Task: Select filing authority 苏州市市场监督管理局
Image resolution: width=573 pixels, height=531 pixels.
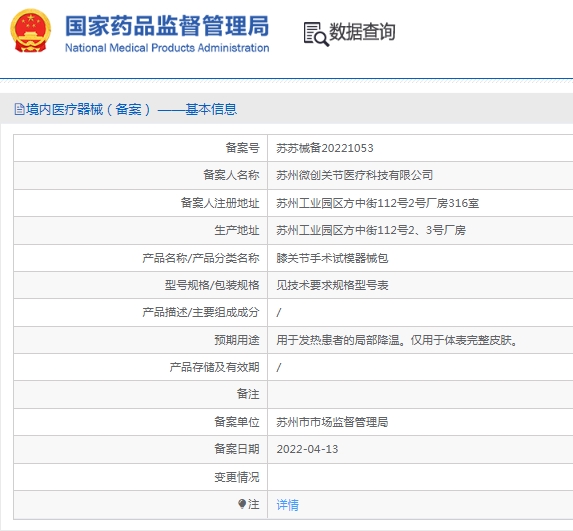Action: click(332, 422)
